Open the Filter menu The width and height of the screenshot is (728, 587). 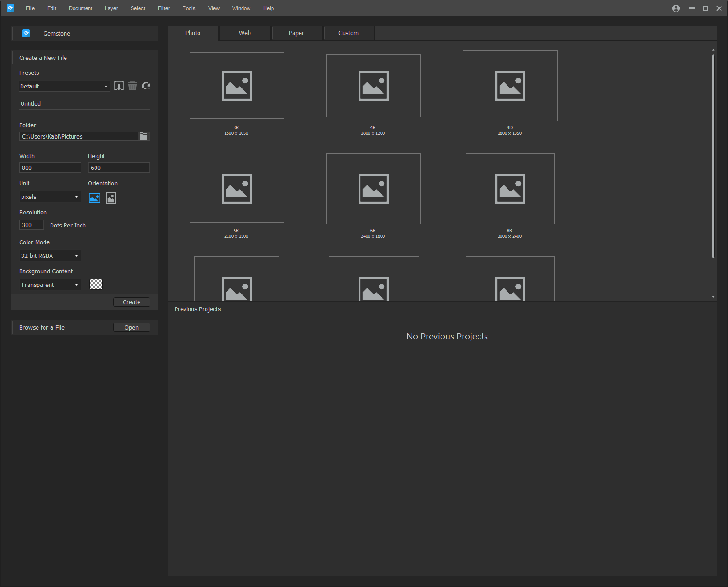pyautogui.click(x=163, y=8)
